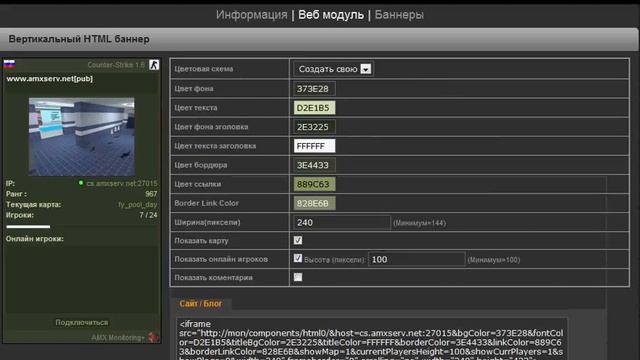Click the Ширина(пиксели) label
This screenshot has width=640, height=360.
207,222
